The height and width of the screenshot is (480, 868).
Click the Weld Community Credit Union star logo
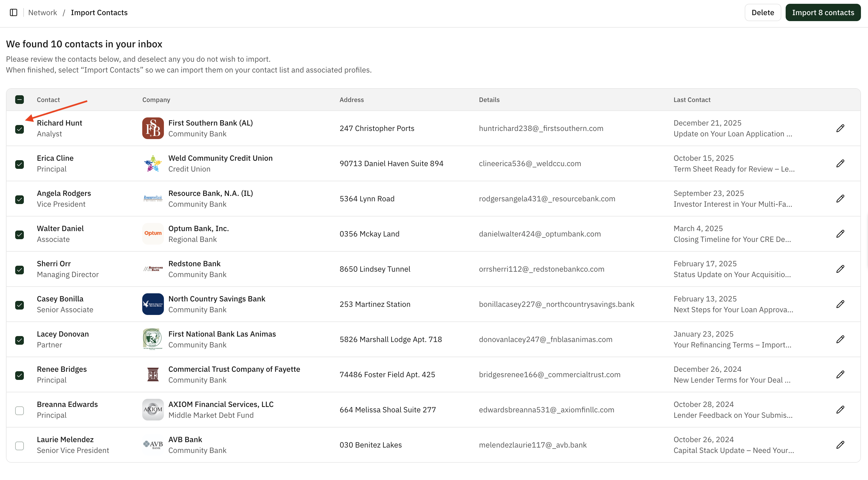coord(153,164)
